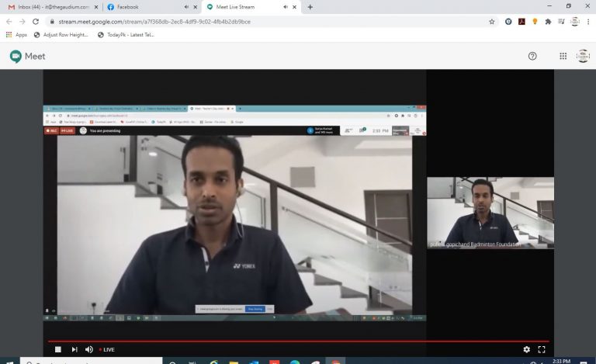
Task: Open the Apps bookmarks shortcut
Action: pyautogui.click(x=16, y=35)
